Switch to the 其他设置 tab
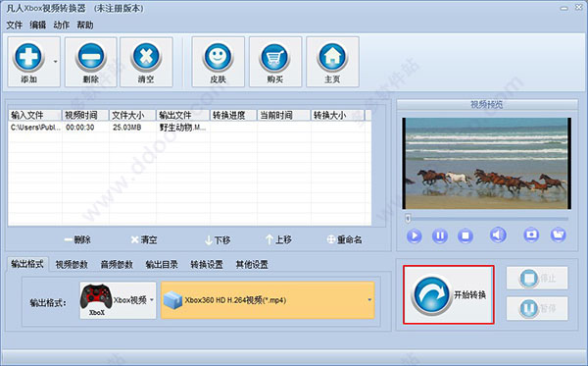 pyautogui.click(x=252, y=265)
